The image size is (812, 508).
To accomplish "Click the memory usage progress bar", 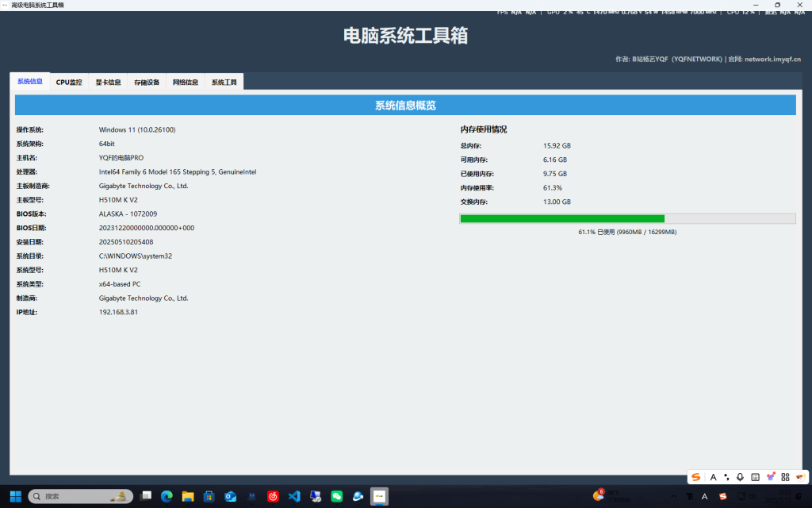I will (627, 218).
